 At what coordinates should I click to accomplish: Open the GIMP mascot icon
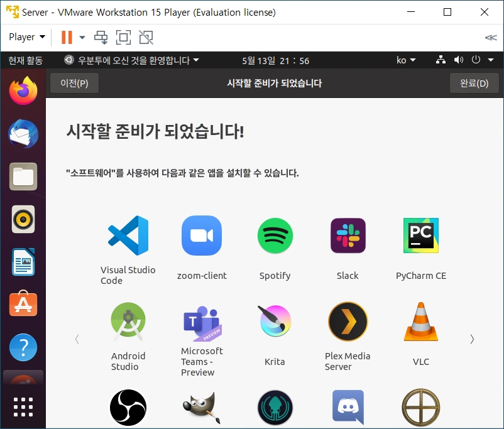coord(202,408)
